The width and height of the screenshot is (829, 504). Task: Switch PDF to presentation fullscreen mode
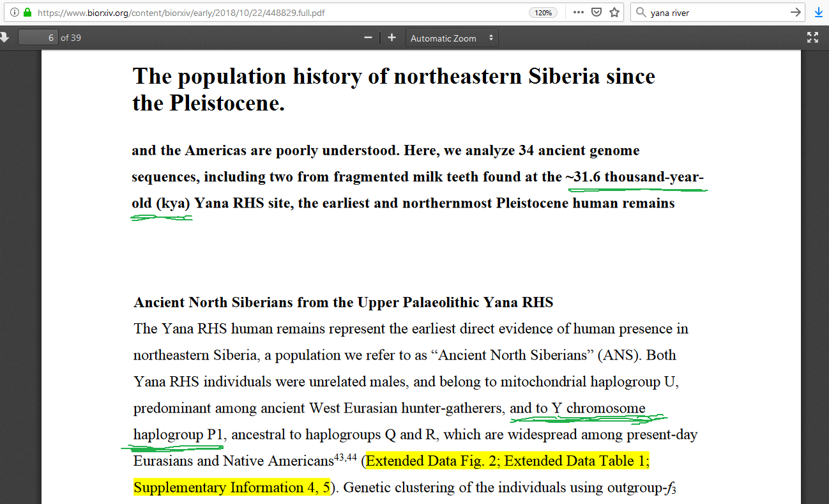pyautogui.click(x=812, y=38)
